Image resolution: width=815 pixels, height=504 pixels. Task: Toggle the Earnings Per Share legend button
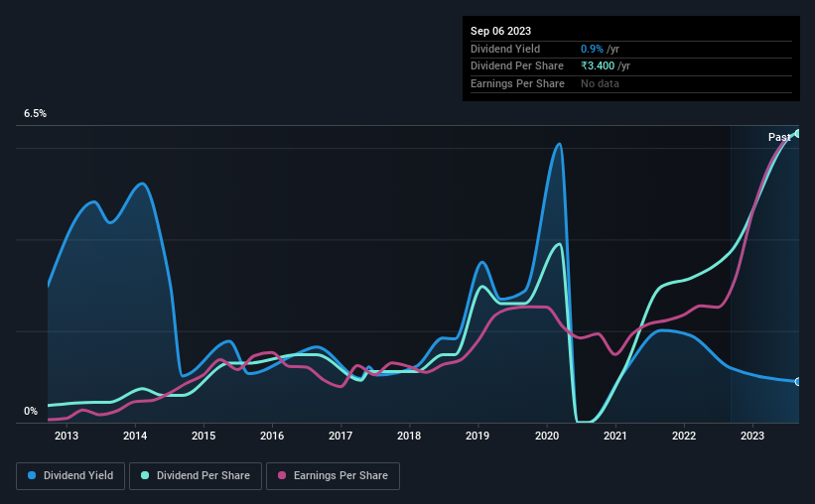pyautogui.click(x=333, y=476)
